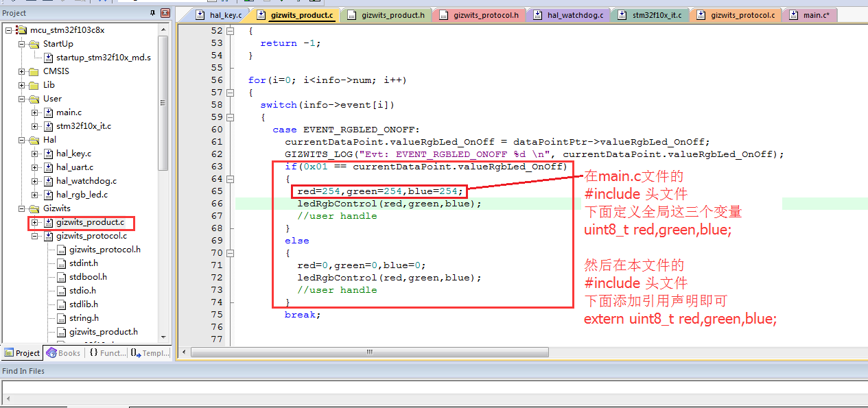This screenshot has height=408, width=868.
Task: Click the stdbool.h header file icon
Action: point(61,277)
